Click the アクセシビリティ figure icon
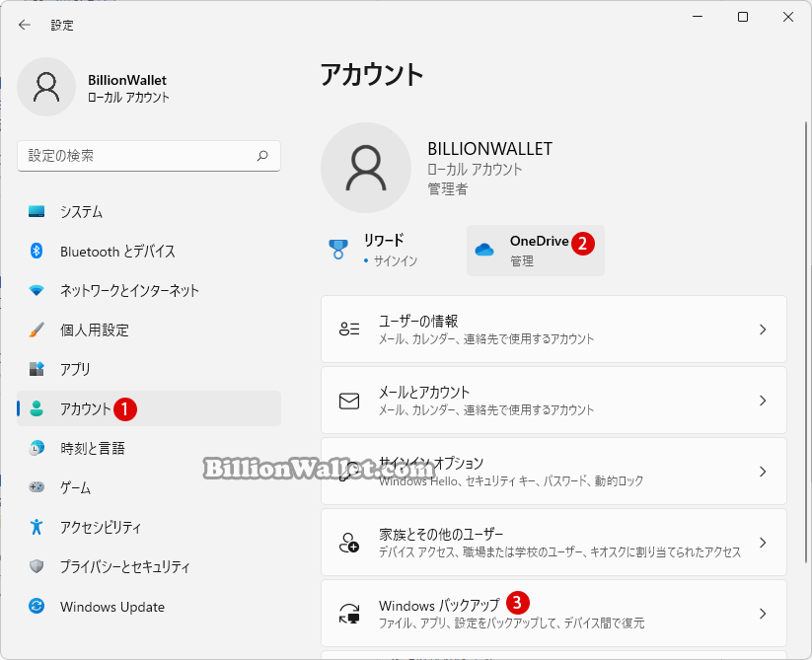The height and width of the screenshot is (660, 812). point(37,527)
